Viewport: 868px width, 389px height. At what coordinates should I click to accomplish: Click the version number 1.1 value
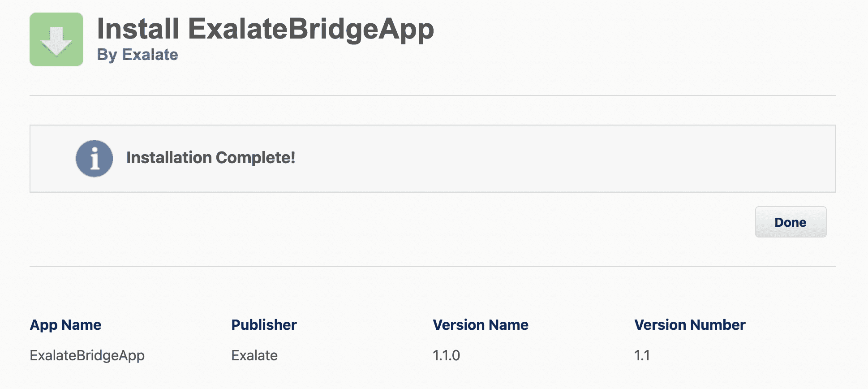642,355
